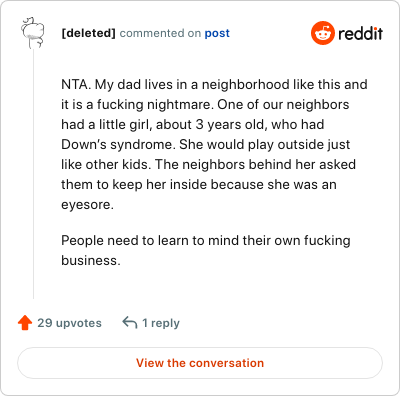Click the default Snoo avatar icon
400x396 pixels.
tap(33, 33)
